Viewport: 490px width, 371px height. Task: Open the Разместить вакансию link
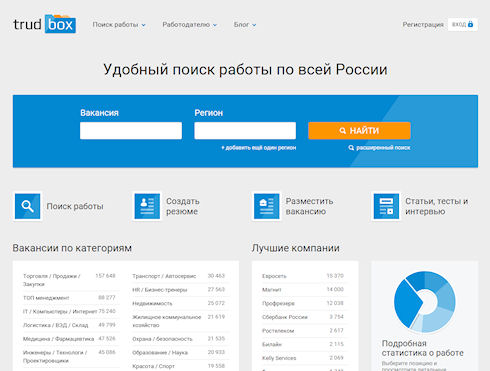coord(309,206)
